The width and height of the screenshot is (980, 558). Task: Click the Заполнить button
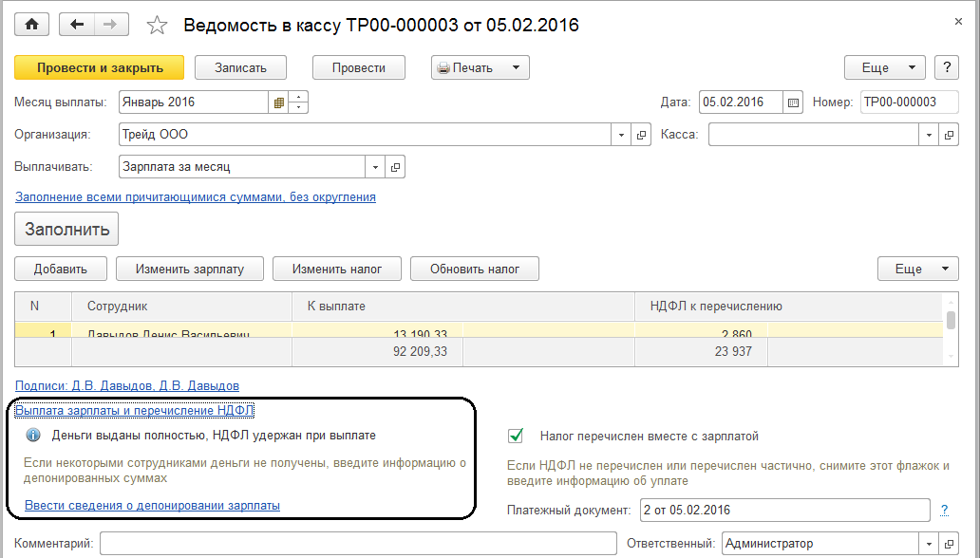(x=66, y=229)
